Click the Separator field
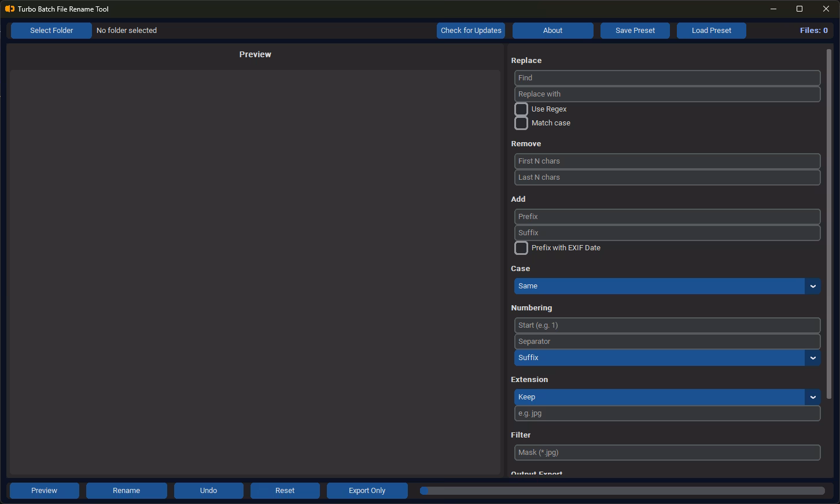This screenshot has height=504, width=840. point(668,342)
